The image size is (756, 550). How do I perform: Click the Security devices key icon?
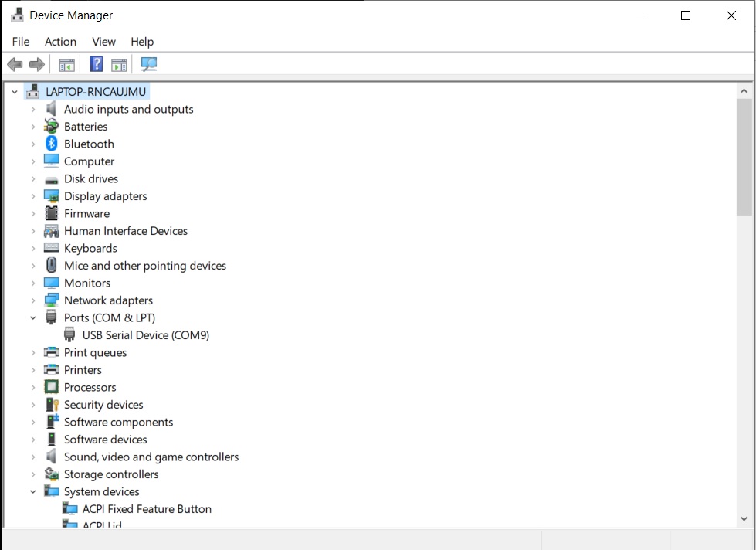point(52,405)
